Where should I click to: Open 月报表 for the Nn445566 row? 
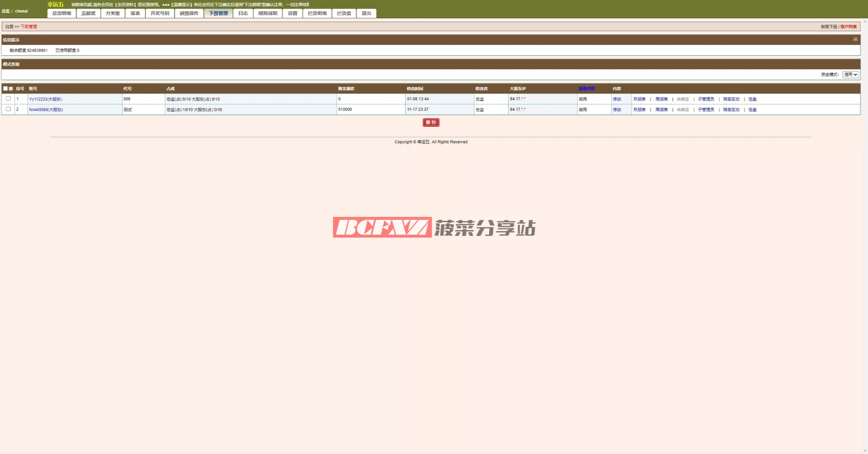639,109
